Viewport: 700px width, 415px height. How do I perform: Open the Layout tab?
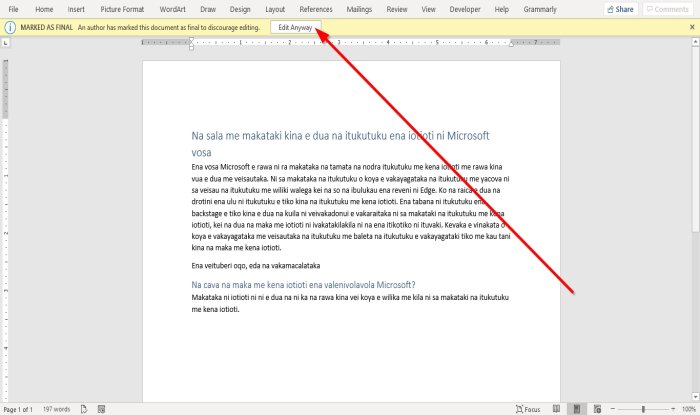275,9
